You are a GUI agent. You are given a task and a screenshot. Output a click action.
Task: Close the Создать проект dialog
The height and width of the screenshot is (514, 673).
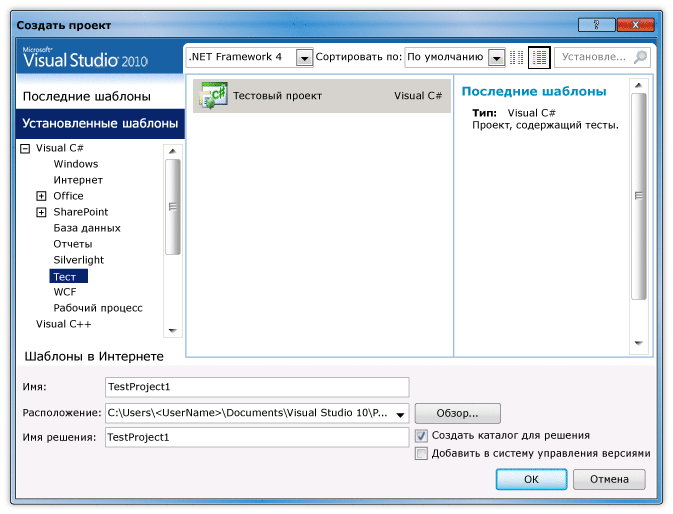(636, 25)
